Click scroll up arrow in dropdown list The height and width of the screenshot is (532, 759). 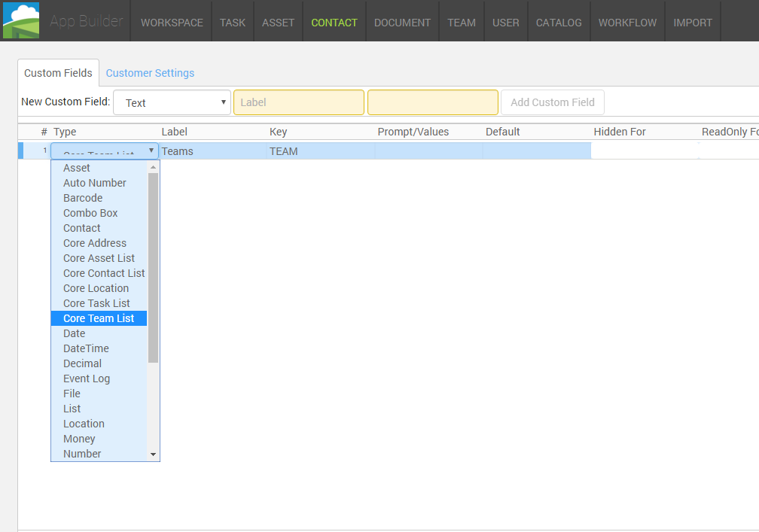coord(154,167)
